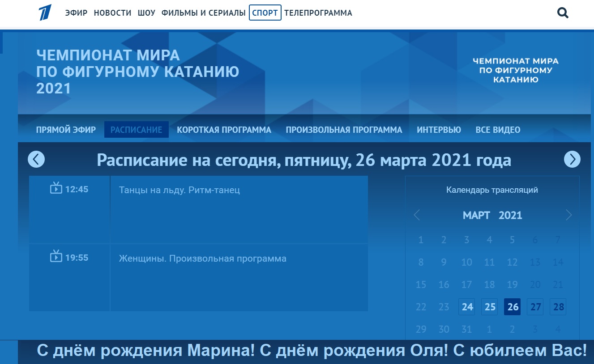The image size is (594, 364).
Task: Switch to Короткая программа tab
Action: tap(224, 130)
